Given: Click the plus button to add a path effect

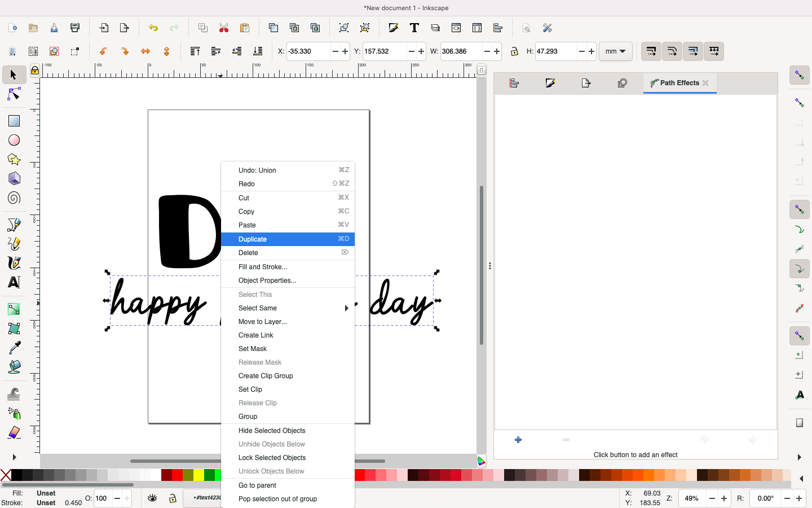Looking at the screenshot, I should 518,440.
